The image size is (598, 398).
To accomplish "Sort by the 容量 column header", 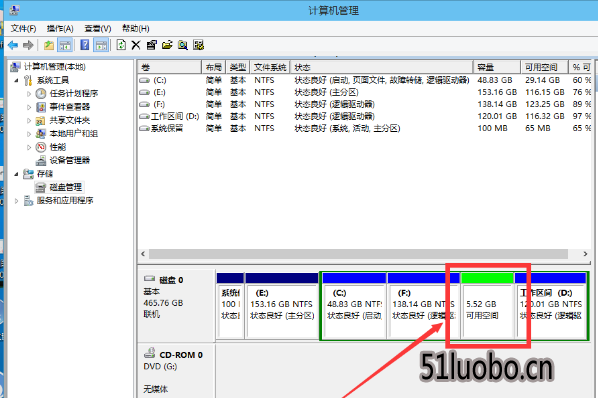I will [x=497, y=67].
